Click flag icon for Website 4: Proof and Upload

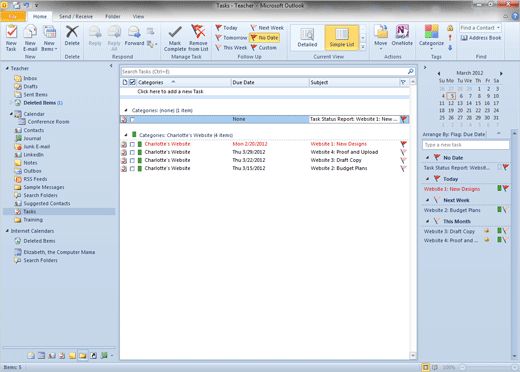tap(403, 152)
